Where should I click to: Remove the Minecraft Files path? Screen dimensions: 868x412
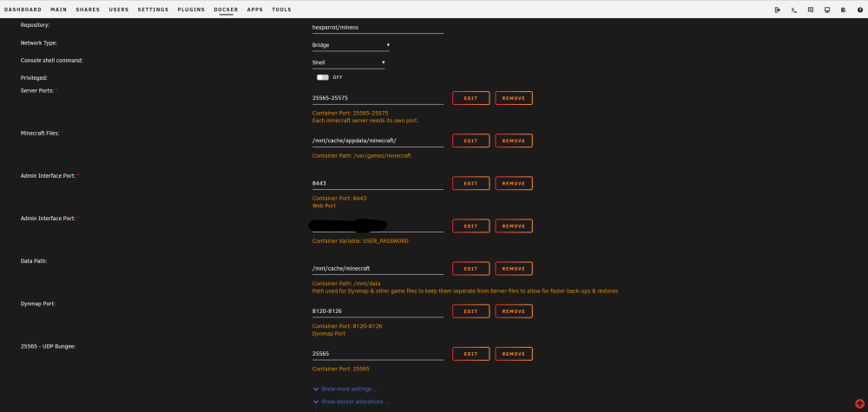(514, 141)
